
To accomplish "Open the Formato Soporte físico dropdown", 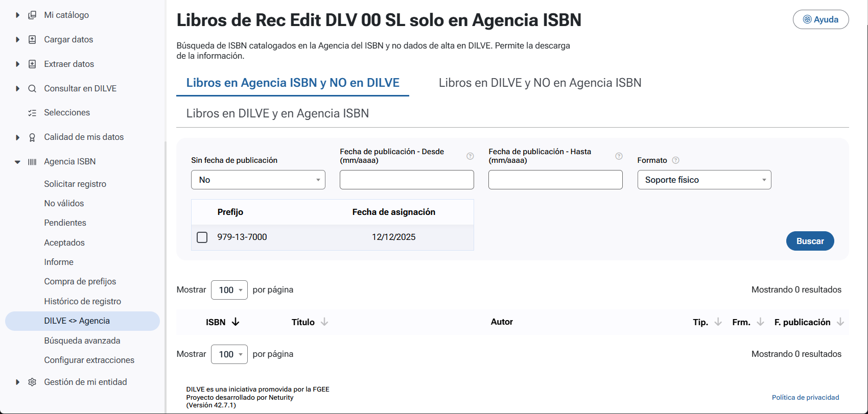I will (704, 180).
